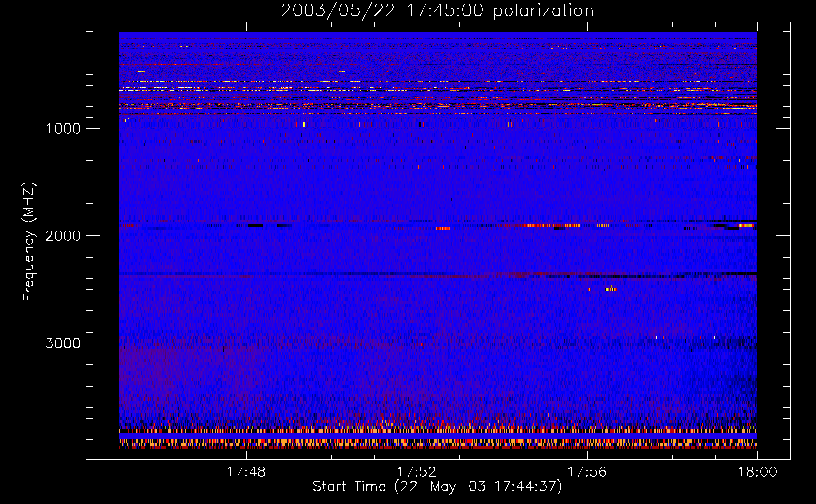Image resolution: width=816 pixels, height=504 pixels.
Task: Click the 3000 frequency tick label
Action: point(63,343)
